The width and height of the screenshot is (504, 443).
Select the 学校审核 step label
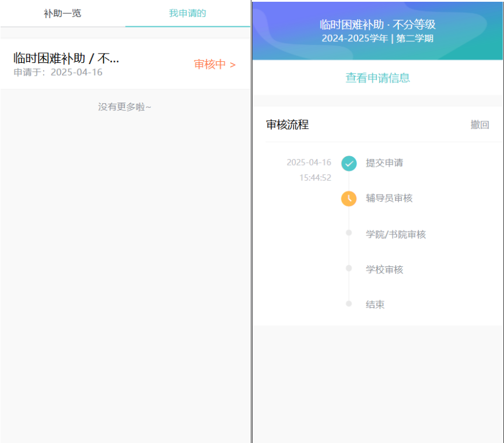[x=384, y=269]
